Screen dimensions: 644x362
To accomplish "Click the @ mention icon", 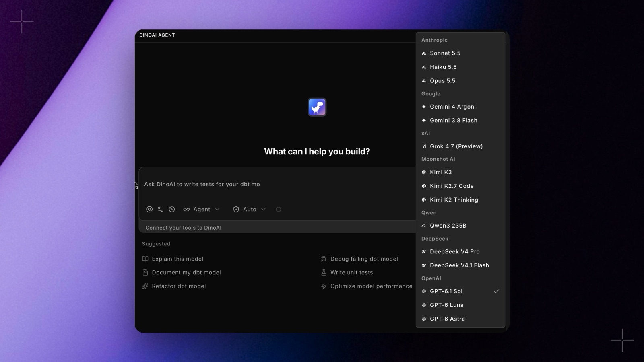I will pos(149,209).
